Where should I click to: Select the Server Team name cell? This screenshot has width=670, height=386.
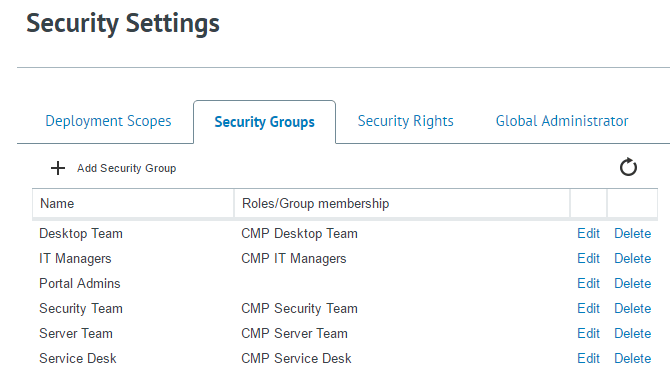coord(76,333)
